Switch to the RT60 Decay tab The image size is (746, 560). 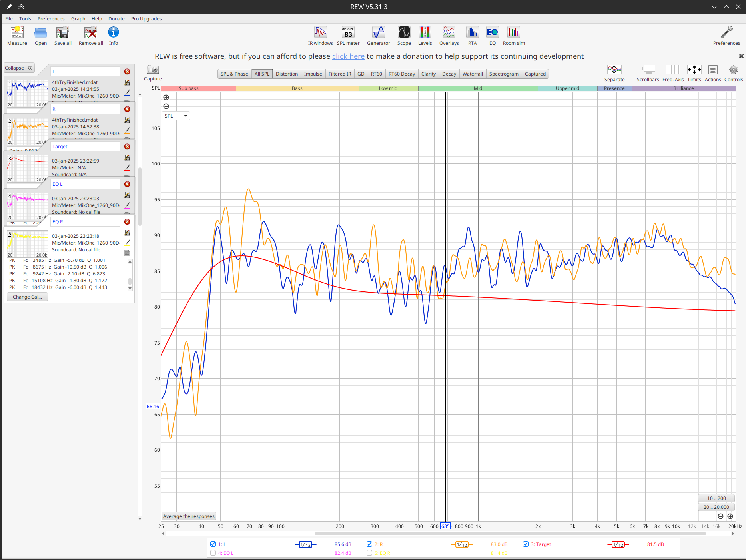401,74
